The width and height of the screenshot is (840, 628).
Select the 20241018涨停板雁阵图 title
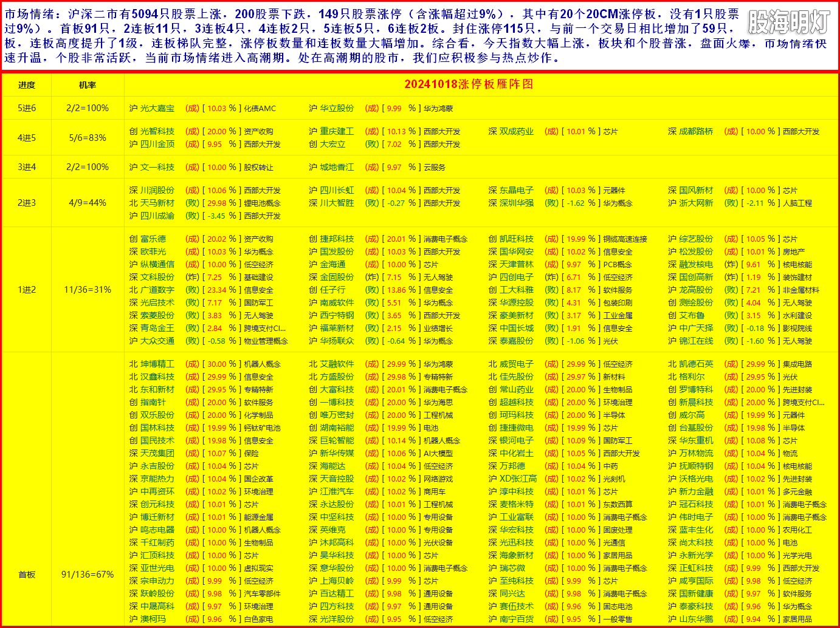point(469,84)
